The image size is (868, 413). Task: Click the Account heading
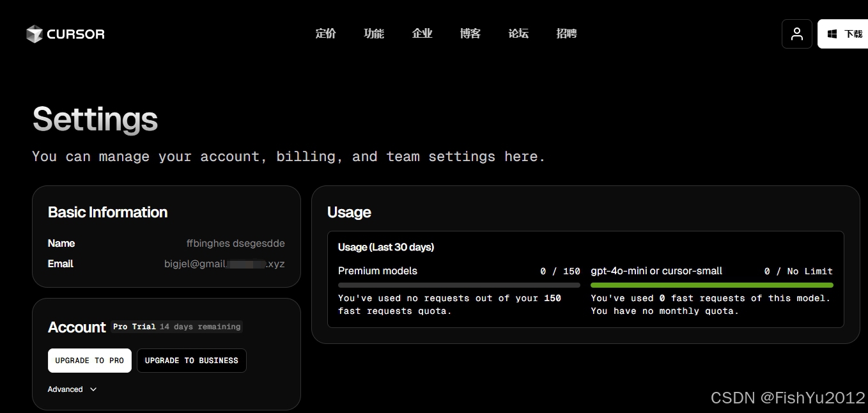coord(77,327)
